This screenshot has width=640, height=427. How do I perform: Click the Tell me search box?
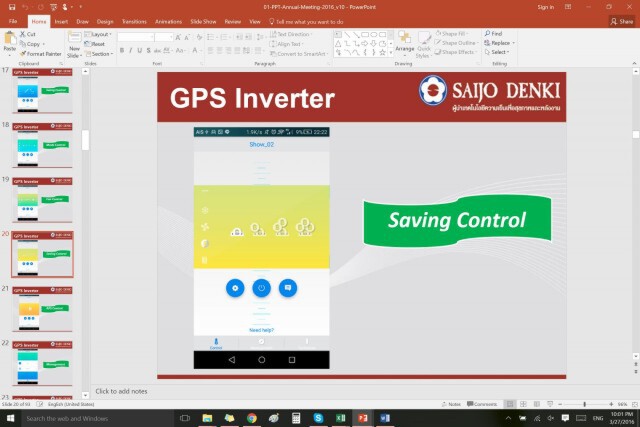[306, 22]
